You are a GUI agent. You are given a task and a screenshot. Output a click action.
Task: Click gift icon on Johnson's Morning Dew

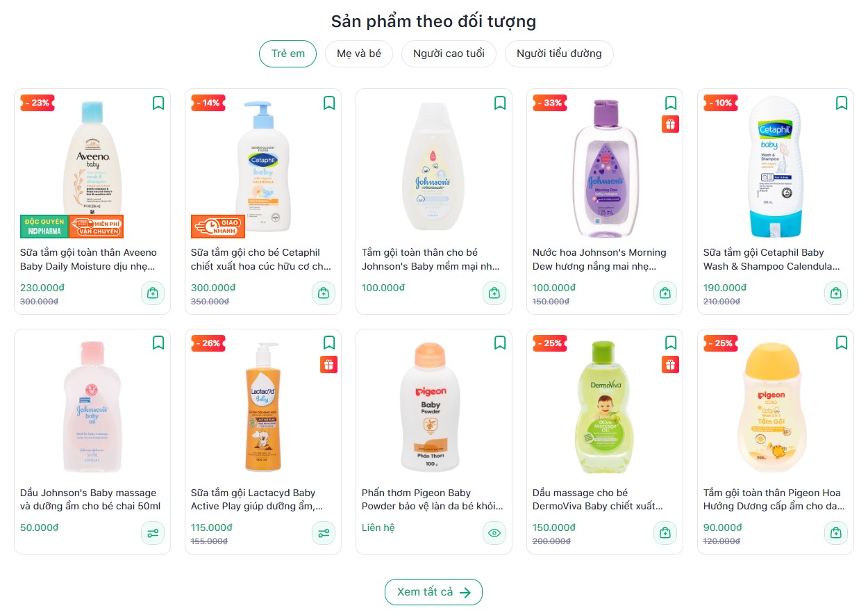click(x=670, y=124)
